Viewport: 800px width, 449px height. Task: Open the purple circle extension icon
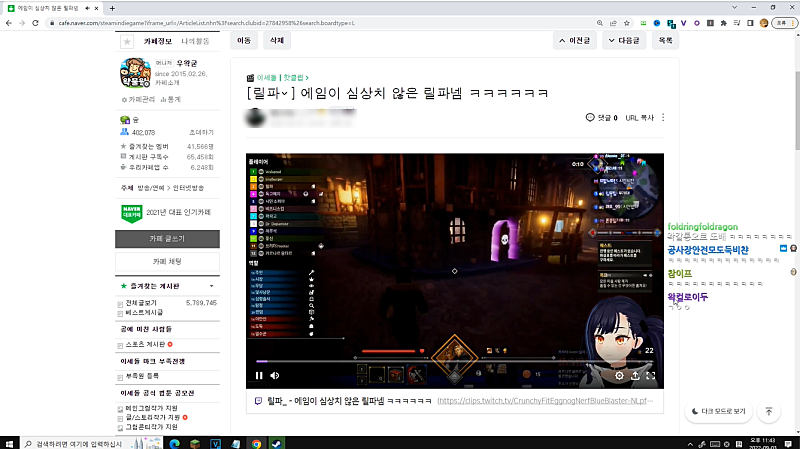[x=697, y=23]
